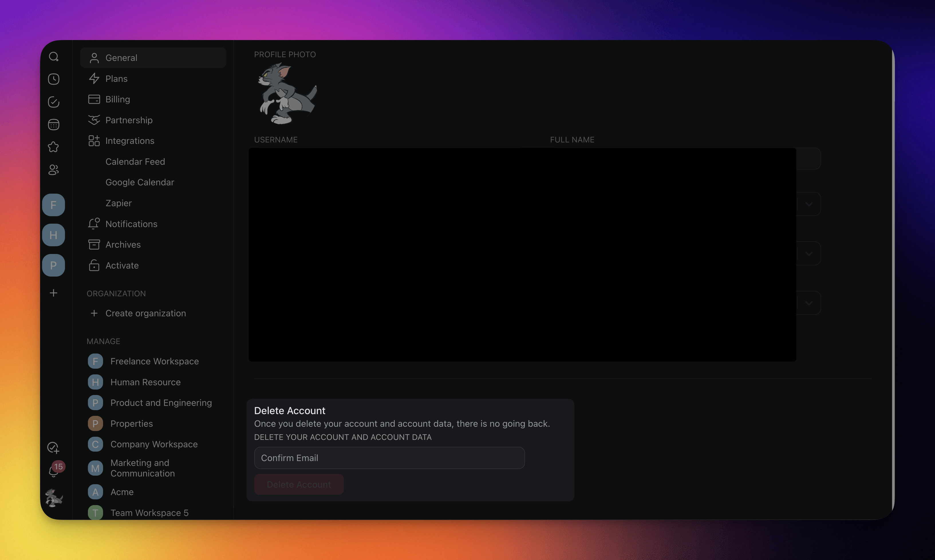Screen dimensions: 935x560
Task: Open the circled checkmark tasks icon
Action: click(x=54, y=102)
